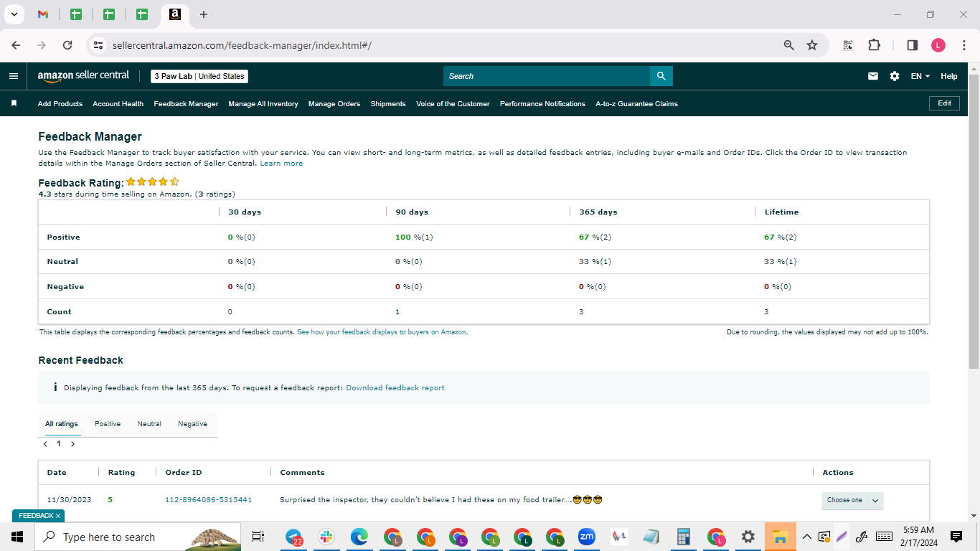Open a new browser tab
This screenshot has width=980, height=551.
(204, 14)
